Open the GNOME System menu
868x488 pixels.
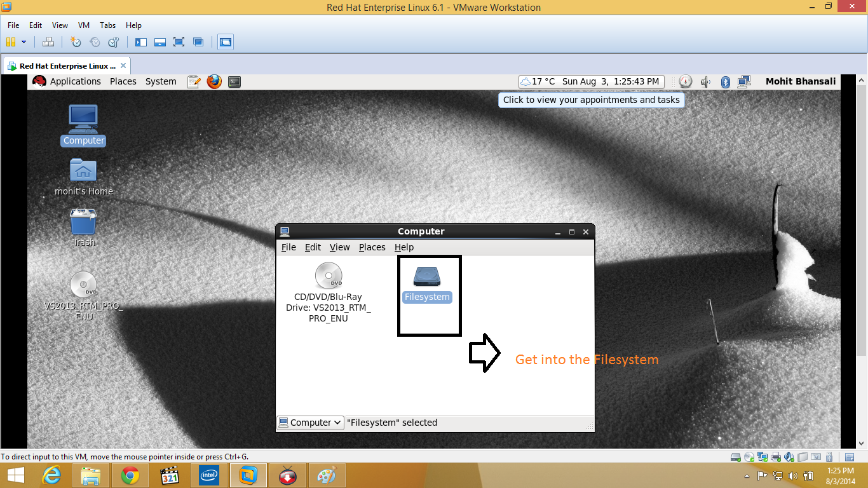[x=161, y=81]
